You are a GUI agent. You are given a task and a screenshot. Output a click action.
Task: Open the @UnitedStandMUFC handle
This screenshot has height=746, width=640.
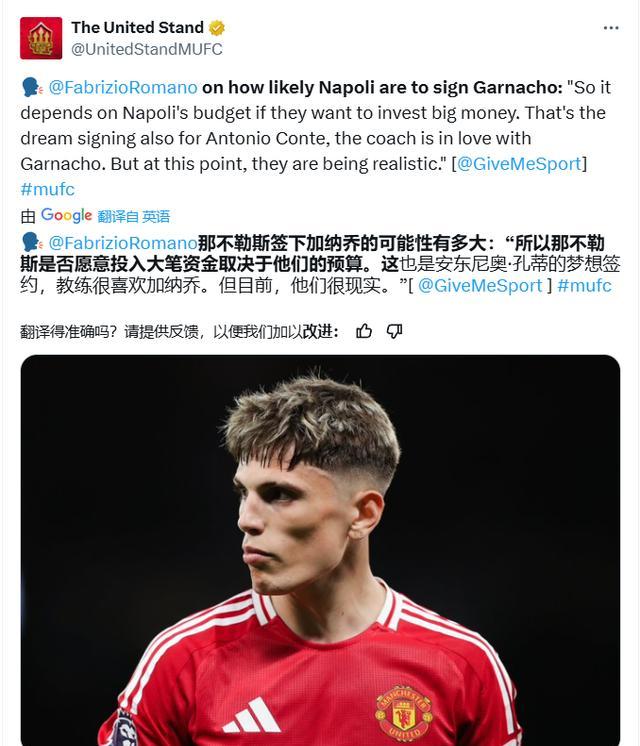(x=146, y=49)
